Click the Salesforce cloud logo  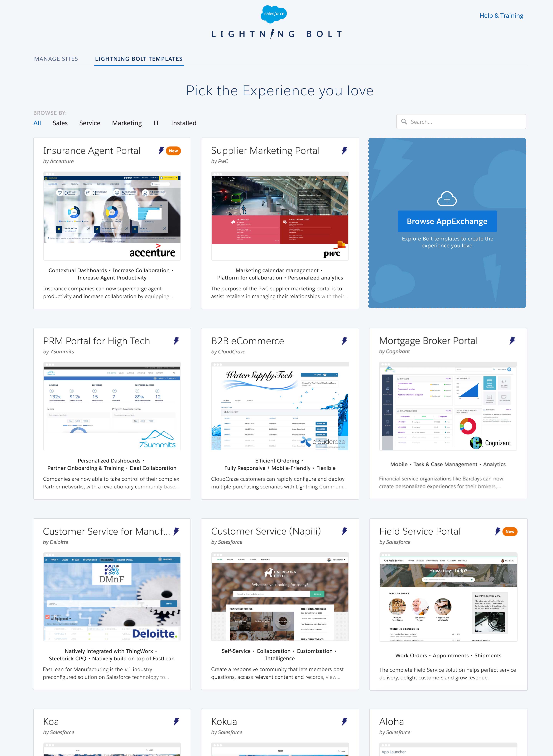tap(274, 14)
